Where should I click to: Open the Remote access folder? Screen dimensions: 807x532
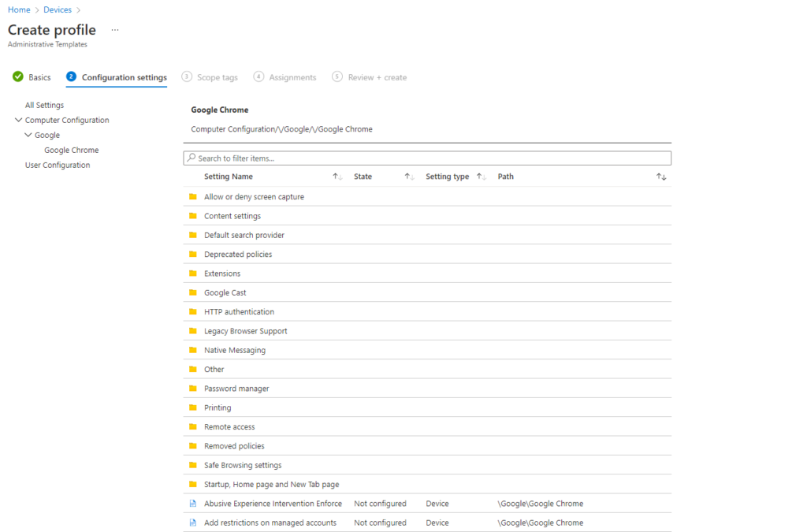229,426
